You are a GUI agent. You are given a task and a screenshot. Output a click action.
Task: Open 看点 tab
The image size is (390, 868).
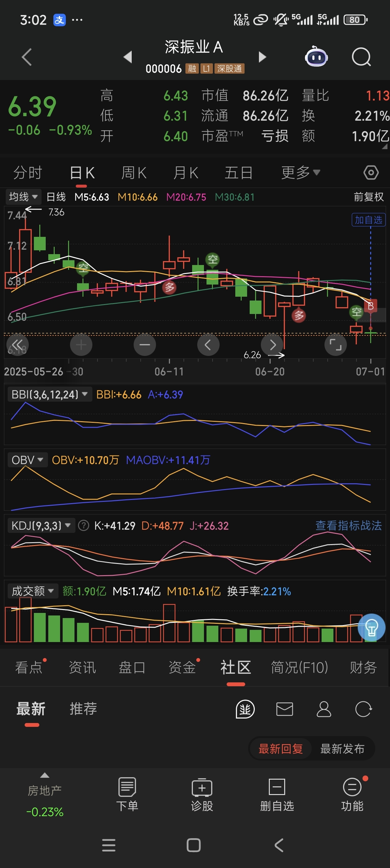click(29, 667)
